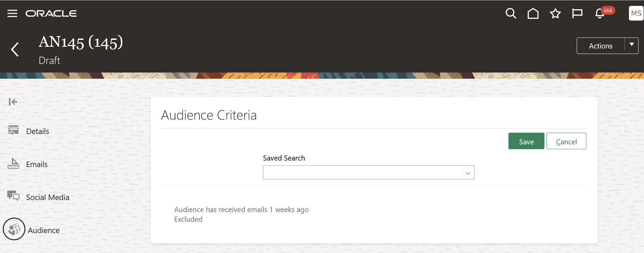Select the Social Media tab

tap(48, 197)
